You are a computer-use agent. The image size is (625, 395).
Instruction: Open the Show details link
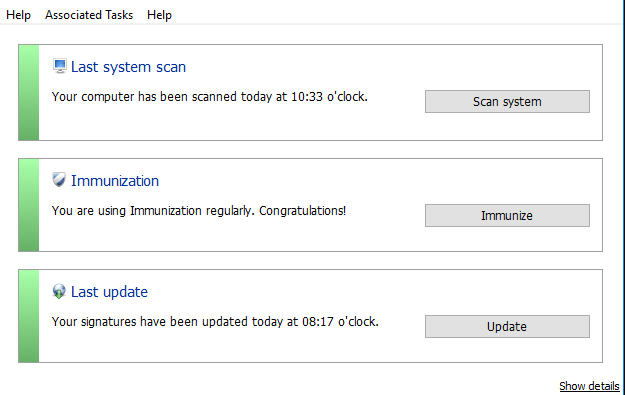pyautogui.click(x=589, y=386)
